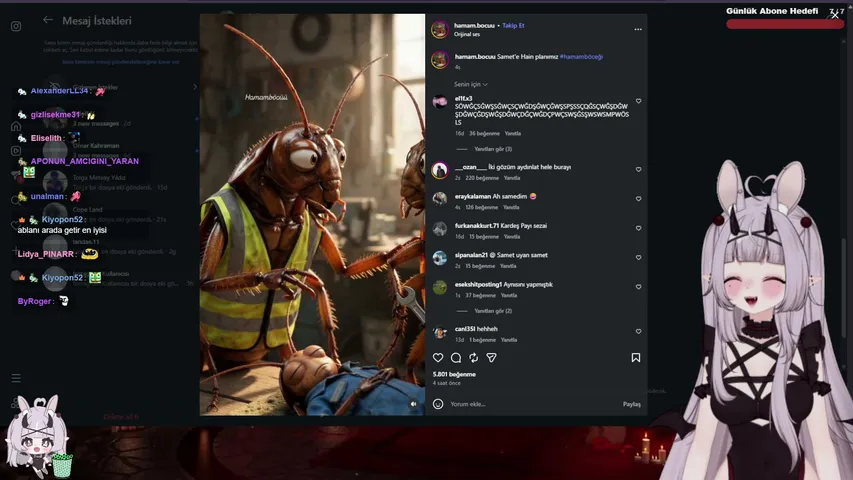Expand hidden requests chevron in message list
The height and width of the screenshot is (480, 853).
pos(195,87)
